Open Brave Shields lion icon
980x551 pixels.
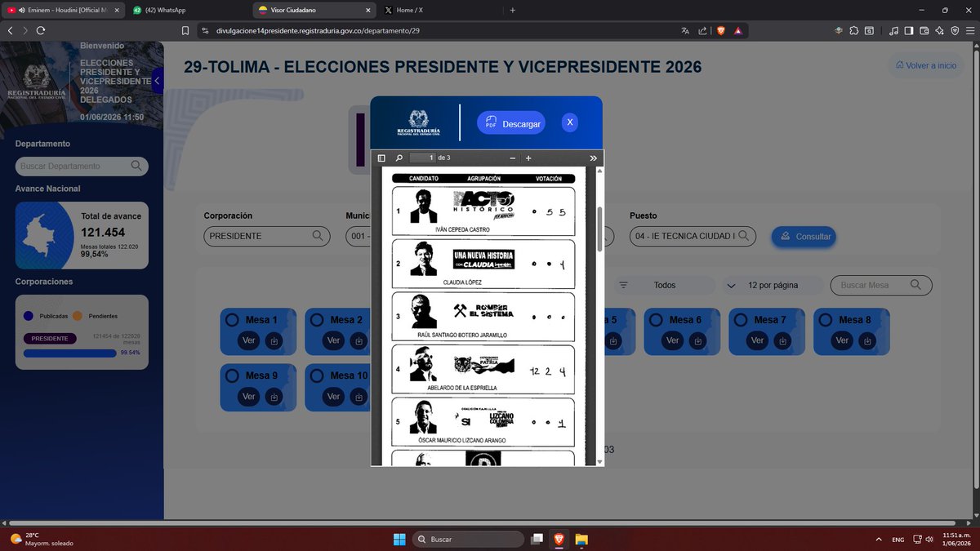click(721, 30)
